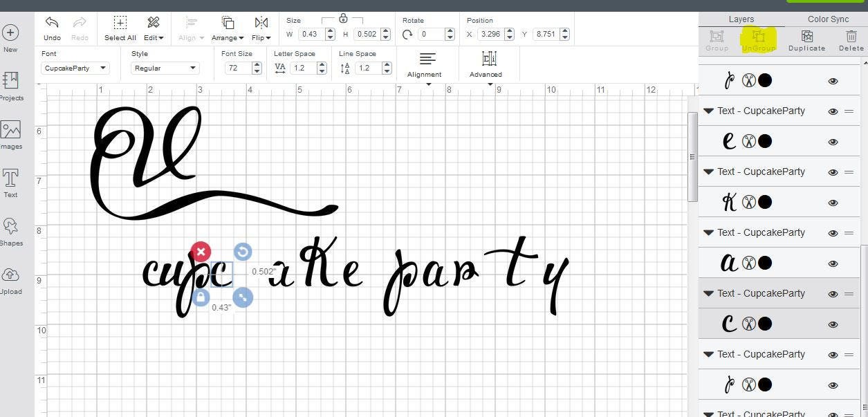868x417 pixels.
Task: Click Undo in the toolbar
Action: 51,28
